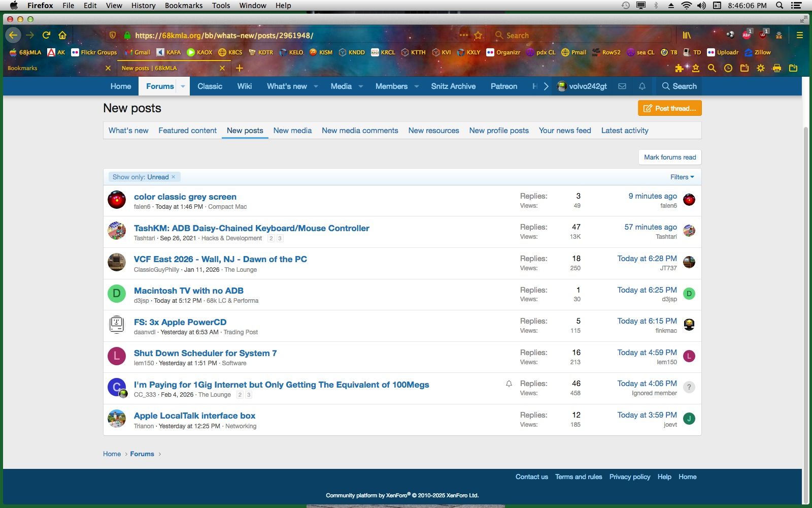
Task: Expand the Members navigation dropdown
Action: click(416, 86)
